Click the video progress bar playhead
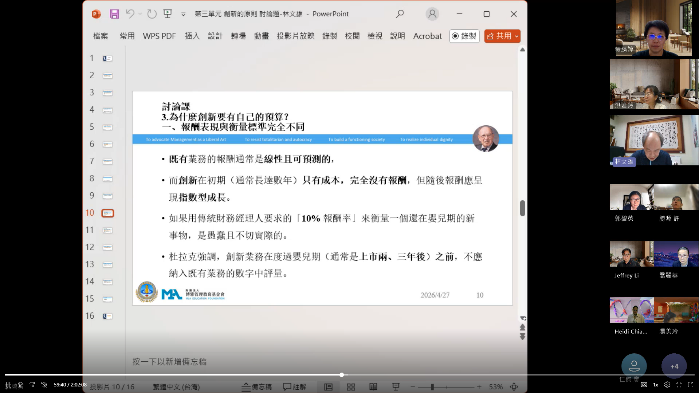 click(342, 375)
